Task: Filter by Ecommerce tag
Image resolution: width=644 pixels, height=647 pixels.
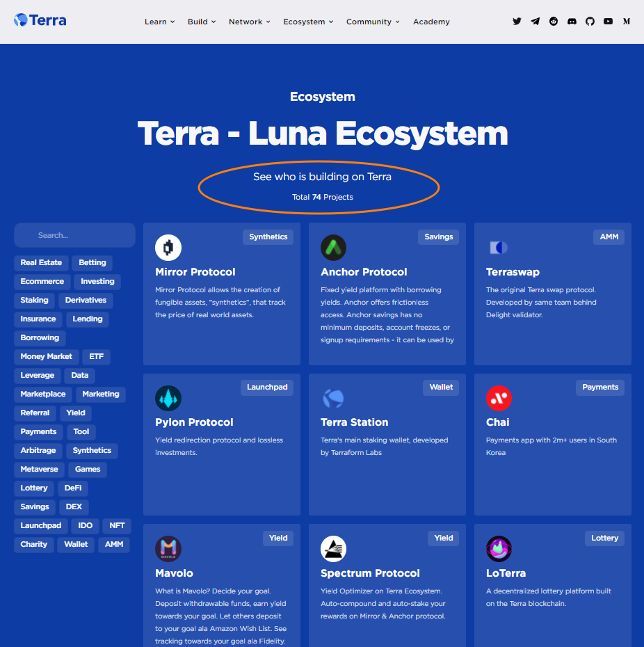Action: (42, 282)
